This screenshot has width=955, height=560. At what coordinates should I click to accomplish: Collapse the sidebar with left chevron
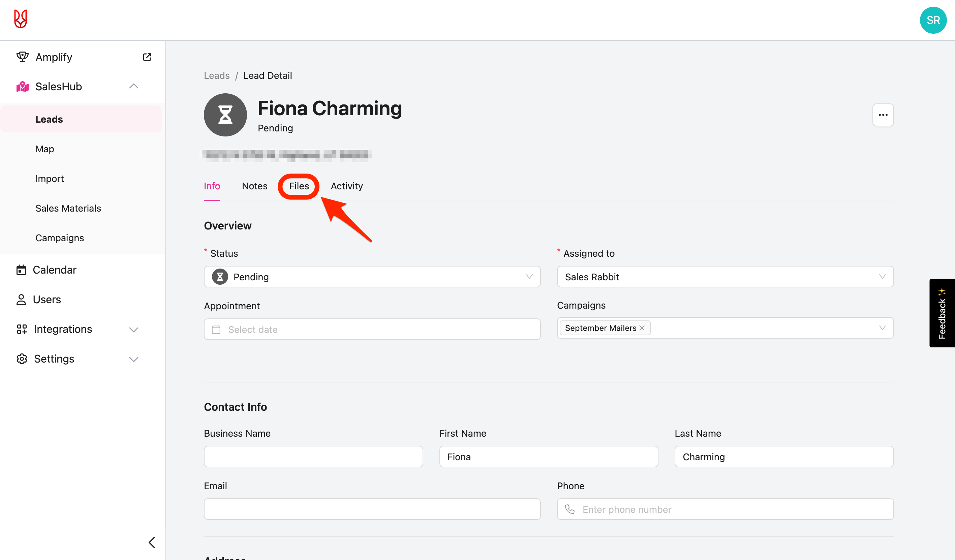(152, 542)
